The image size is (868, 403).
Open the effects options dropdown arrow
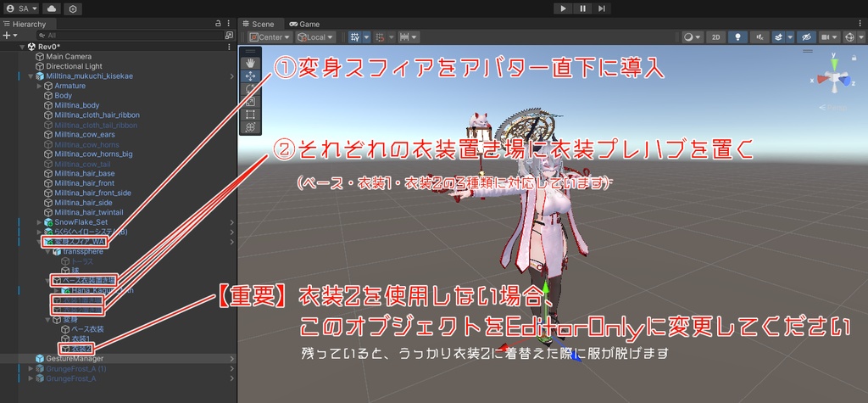point(790,37)
